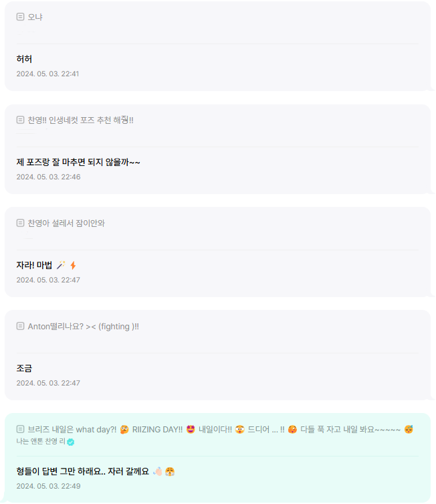Select quoted message 찬영!! 인생네컷 포즈 추천 해줘!!
Image resolution: width=436 pixels, height=504 pixels.
[x=81, y=120]
